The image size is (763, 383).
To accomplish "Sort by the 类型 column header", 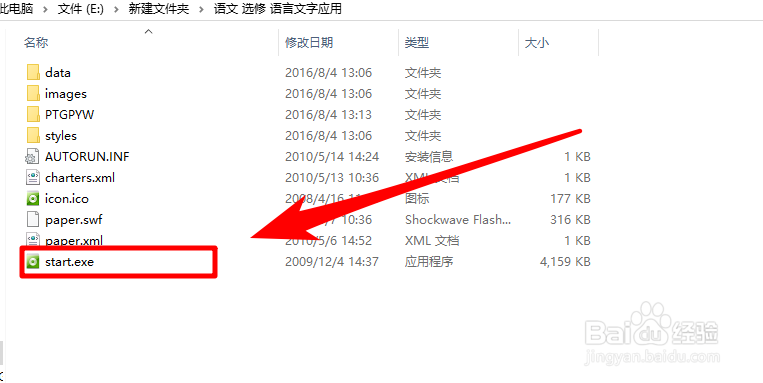I will point(417,42).
